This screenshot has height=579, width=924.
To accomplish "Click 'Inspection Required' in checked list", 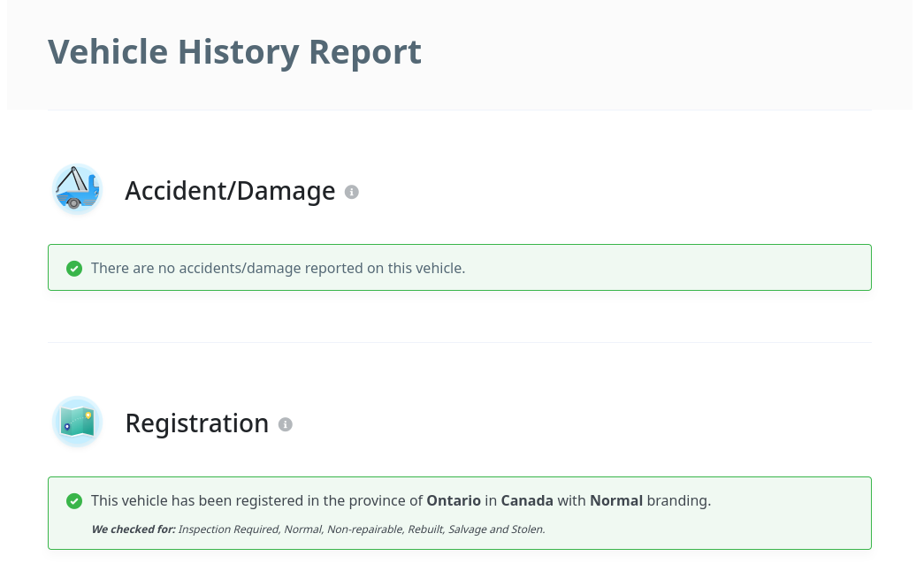I will point(227,529).
